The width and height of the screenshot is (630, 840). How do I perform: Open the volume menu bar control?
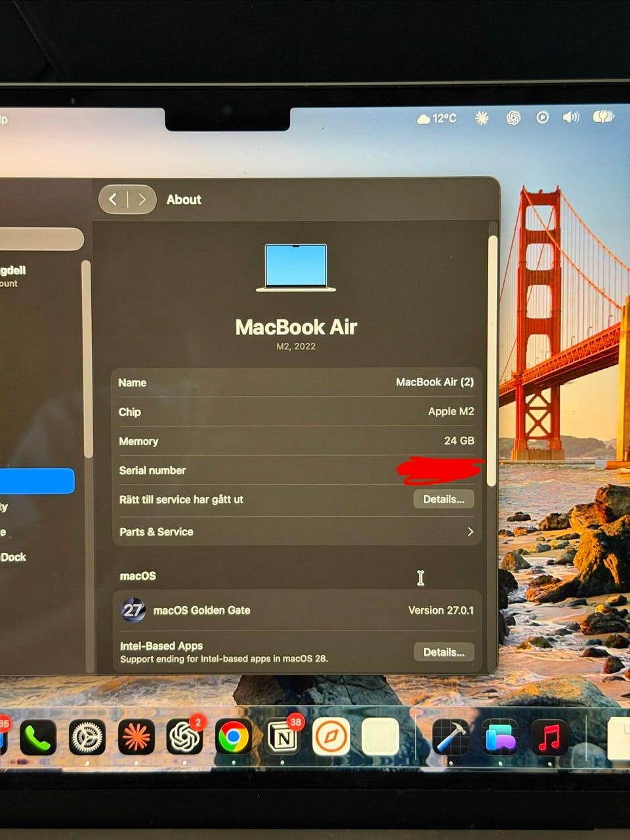click(571, 117)
